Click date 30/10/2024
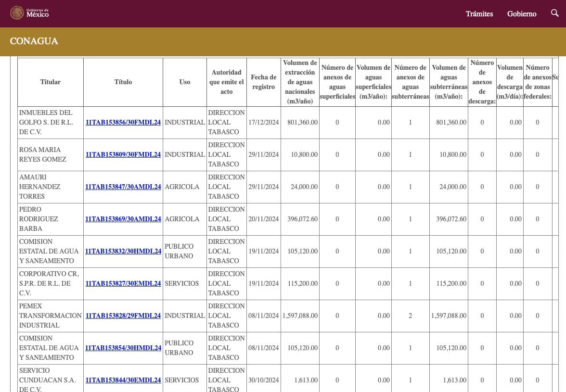The image size is (566, 392). 264,380
